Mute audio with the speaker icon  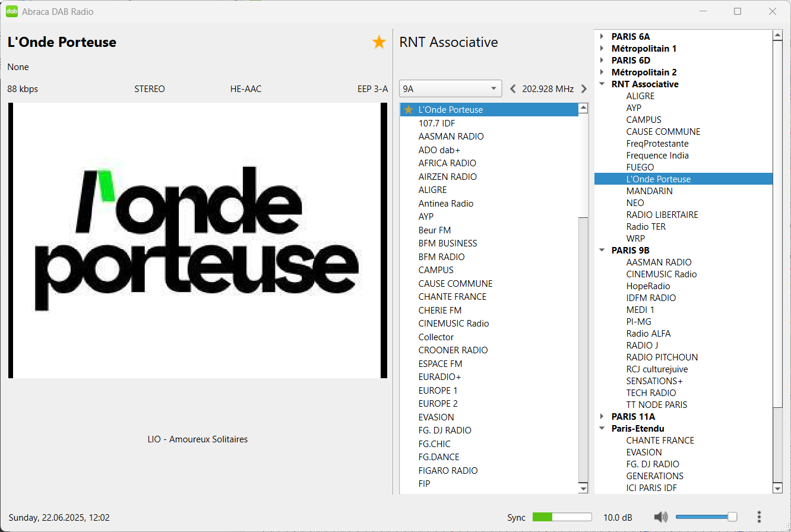661,517
